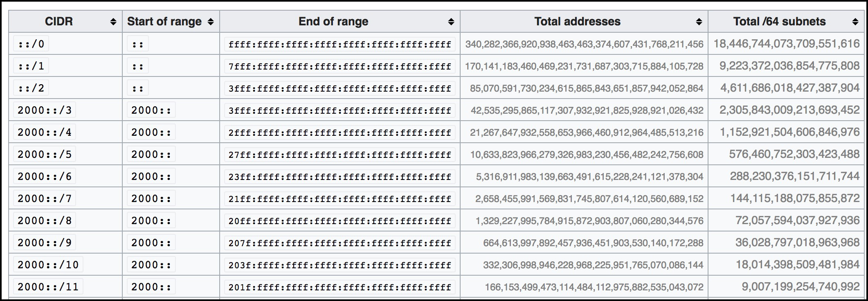868x301 pixels.
Task: Click the Start of range cell for ::/2 row
Action: [x=138, y=88]
